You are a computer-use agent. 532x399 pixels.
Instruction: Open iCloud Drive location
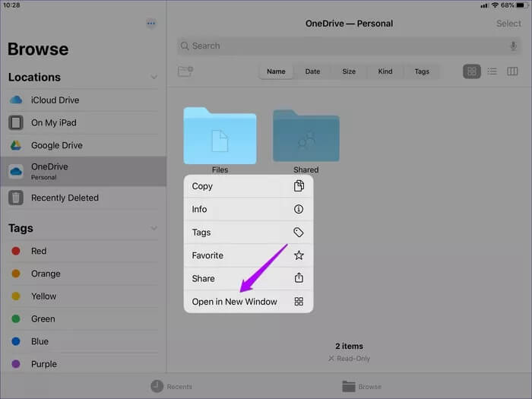(83, 100)
